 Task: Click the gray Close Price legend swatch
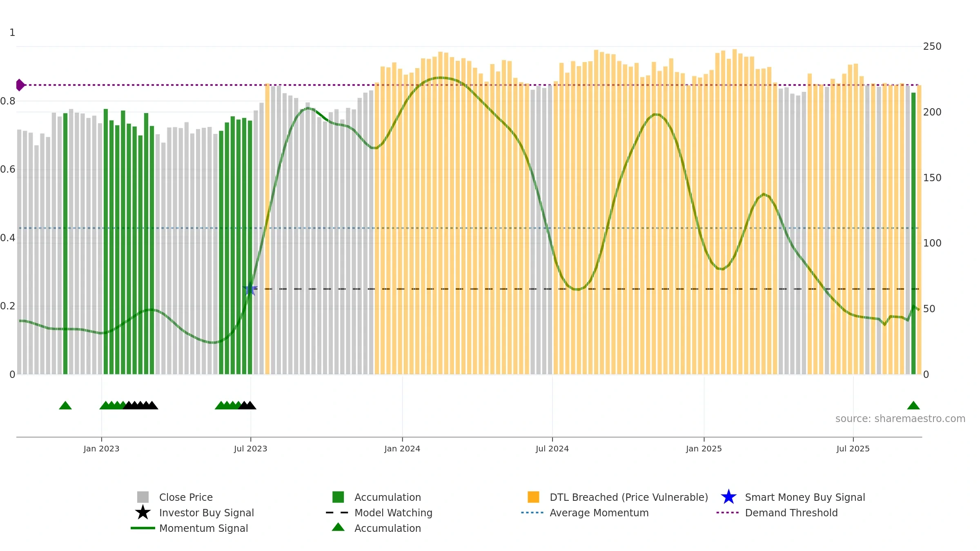(143, 497)
